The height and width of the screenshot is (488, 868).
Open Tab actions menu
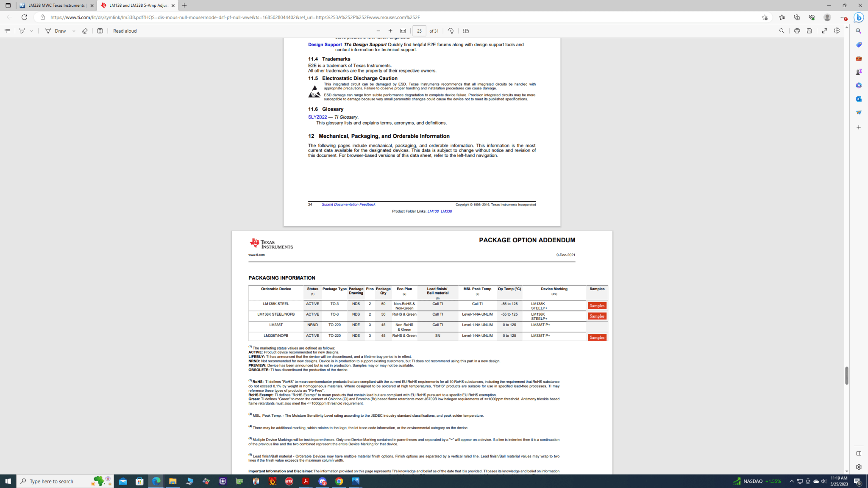8,6
